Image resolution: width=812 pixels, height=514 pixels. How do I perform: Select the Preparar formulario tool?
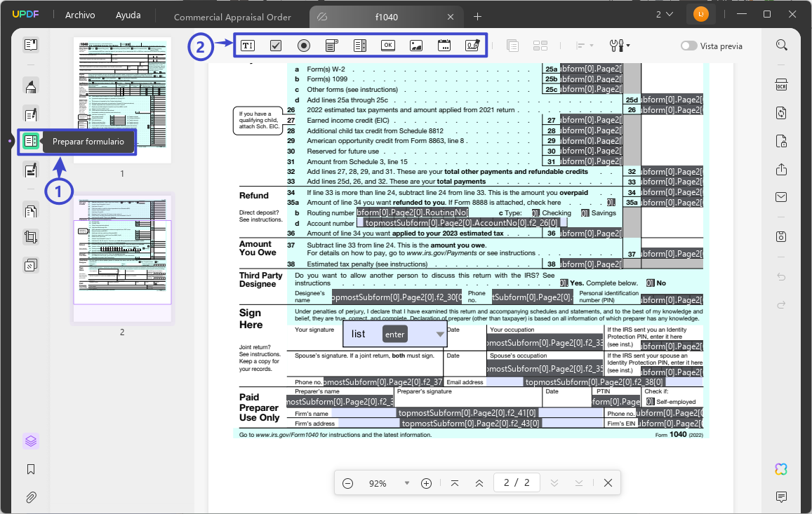pyautogui.click(x=30, y=141)
